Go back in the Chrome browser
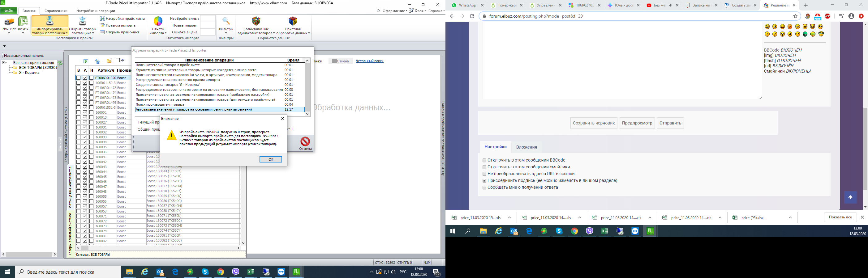Image resolution: width=868 pixels, height=278 pixels. pos(452,16)
